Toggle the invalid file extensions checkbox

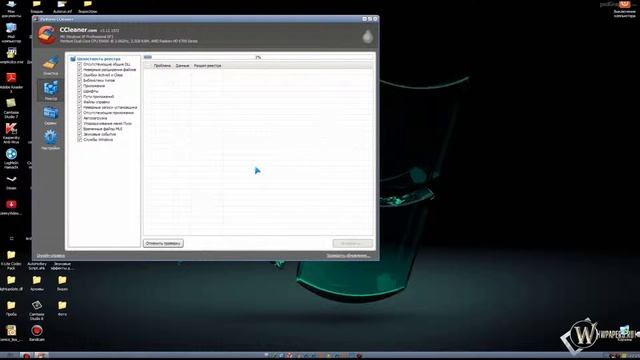[x=80, y=70]
